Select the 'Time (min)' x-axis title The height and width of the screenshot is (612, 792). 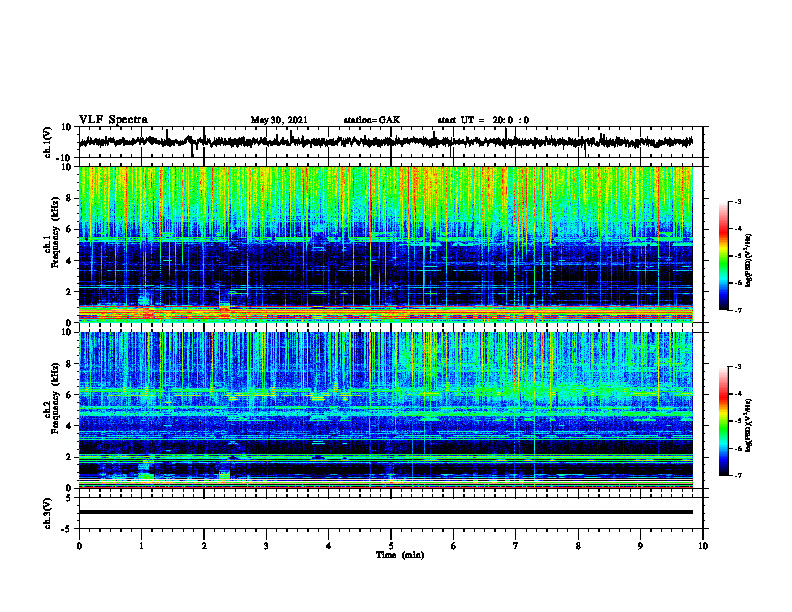tap(400, 555)
